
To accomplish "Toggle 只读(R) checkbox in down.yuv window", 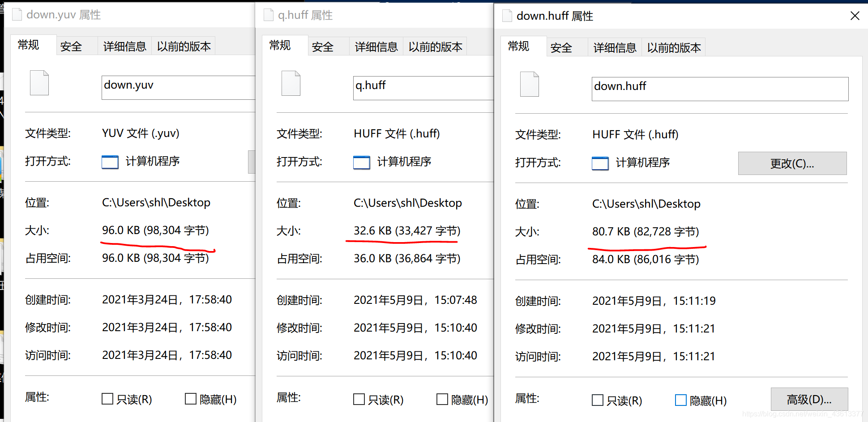I will pos(107,399).
